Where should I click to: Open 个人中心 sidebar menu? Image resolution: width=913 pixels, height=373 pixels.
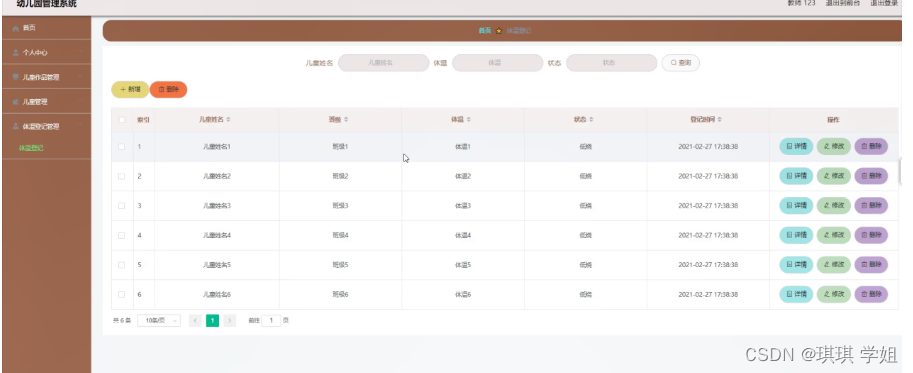[47, 52]
